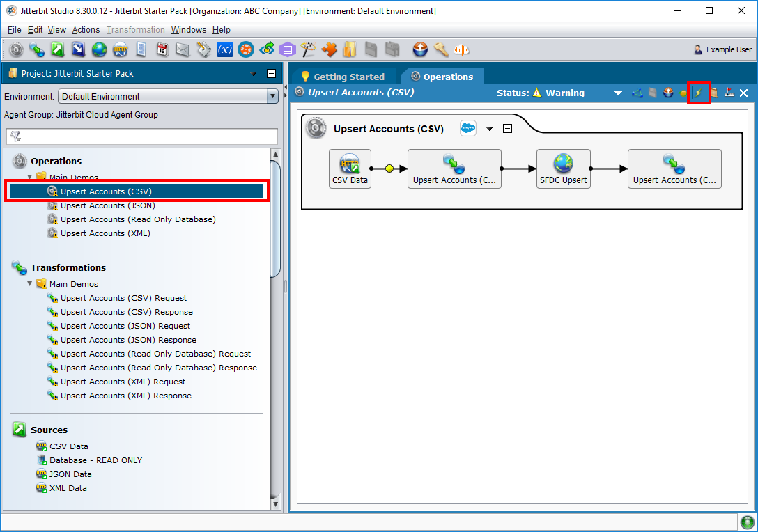Click the New Variable (x) toolbar icon
758x532 pixels.
[224, 49]
